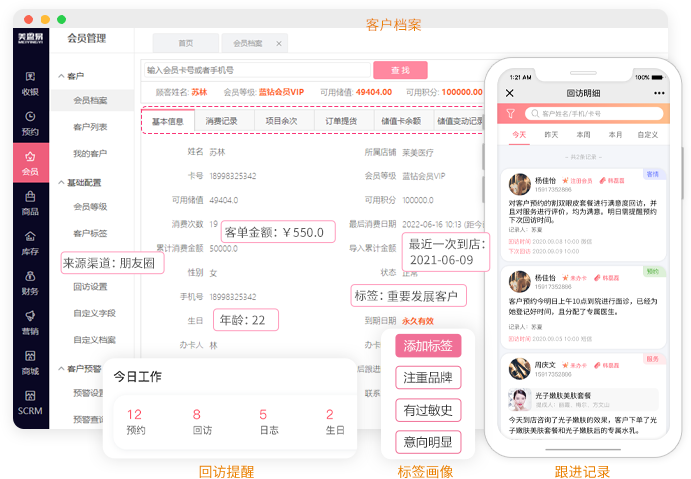Select 本周 tab in phone follow-up list
The width and height of the screenshot is (691, 479).
click(582, 134)
